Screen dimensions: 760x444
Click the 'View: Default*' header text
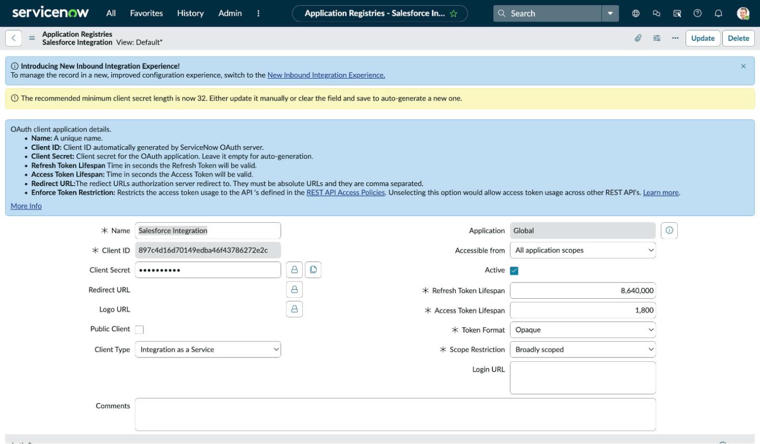coord(139,42)
